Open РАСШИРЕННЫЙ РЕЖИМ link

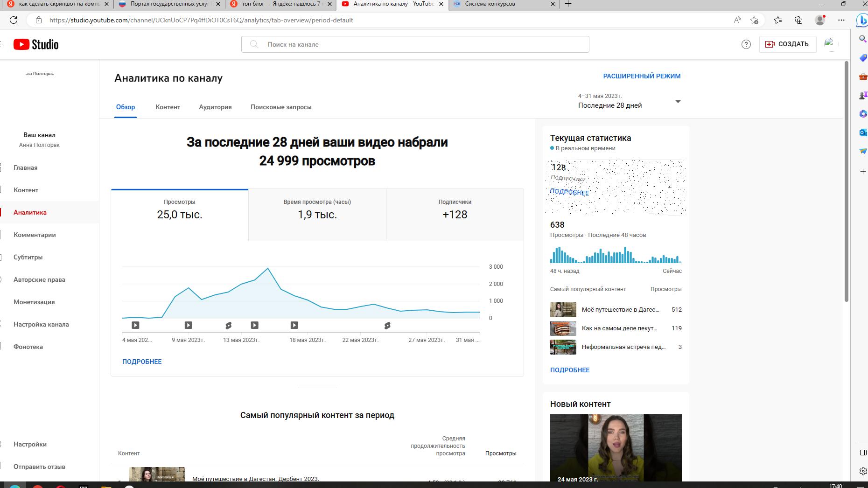tap(642, 76)
